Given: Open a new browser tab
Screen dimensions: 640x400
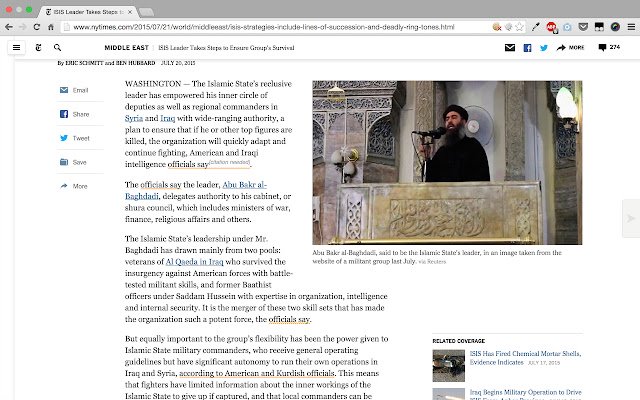Looking at the screenshot, I should point(146,13).
